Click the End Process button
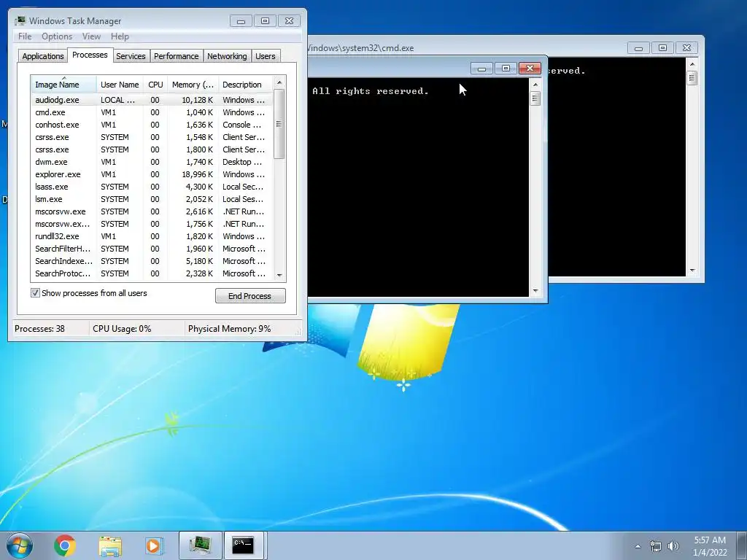Screen dimensions: 747x560 250,296
